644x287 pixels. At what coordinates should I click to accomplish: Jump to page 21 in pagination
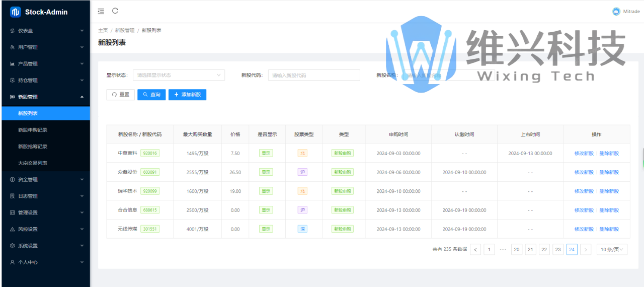click(x=530, y=249)
